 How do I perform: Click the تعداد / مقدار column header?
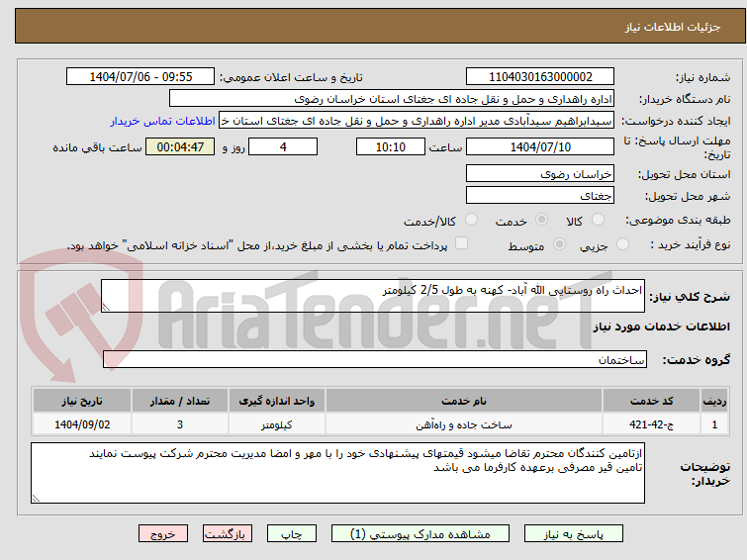click(180, 401)
